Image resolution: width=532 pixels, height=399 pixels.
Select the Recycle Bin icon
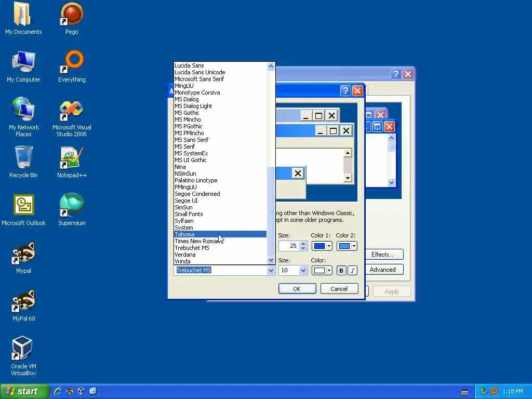coord(23,162)
